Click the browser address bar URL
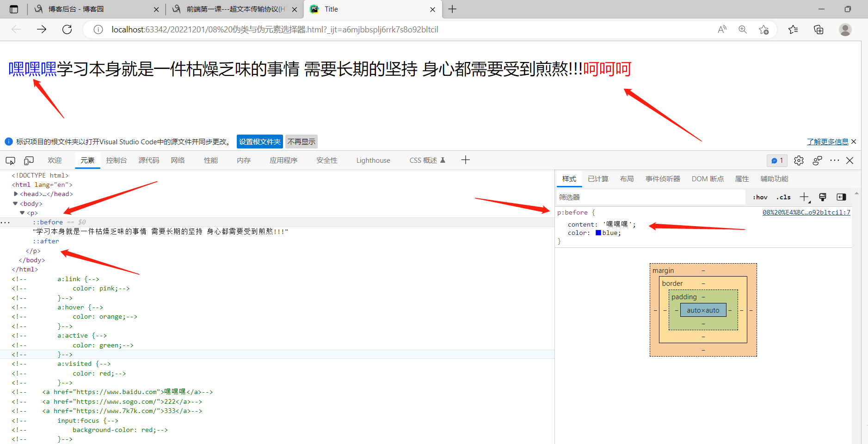868x444 pixels. pos(275,30)
